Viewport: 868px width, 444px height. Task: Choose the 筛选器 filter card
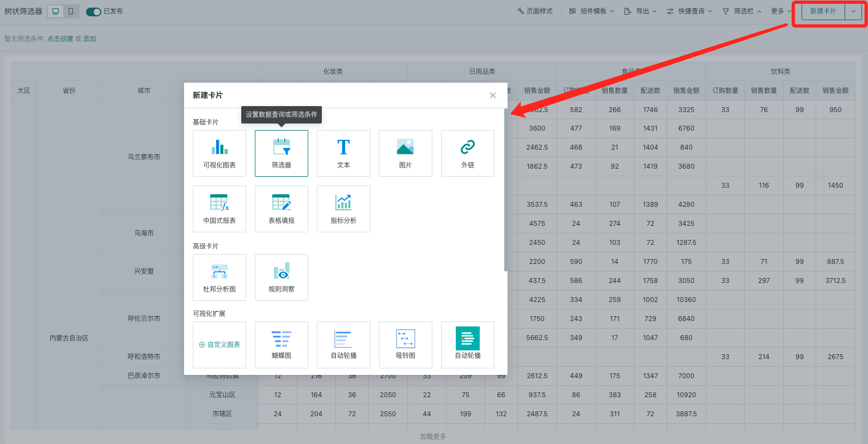coord(282,153)
